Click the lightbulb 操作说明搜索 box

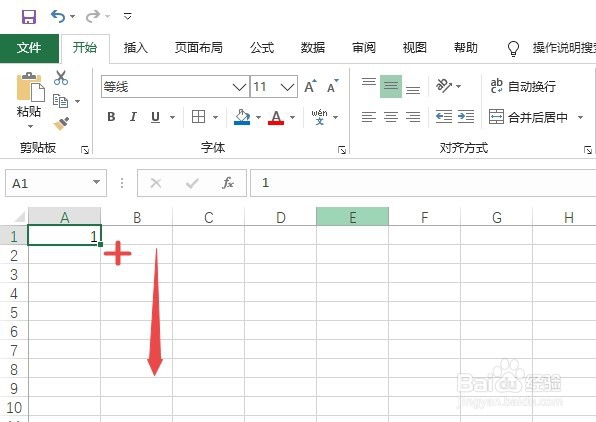coord(551,48)
